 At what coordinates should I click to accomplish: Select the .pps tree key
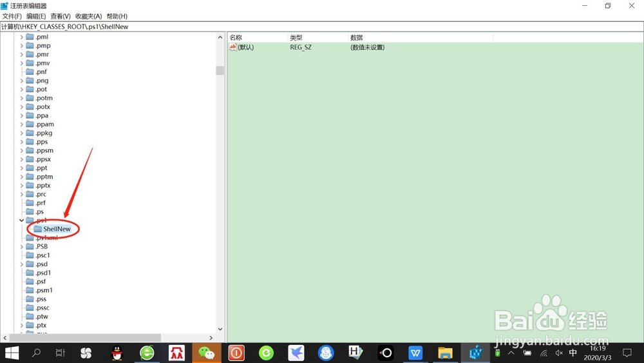point(41,142)
